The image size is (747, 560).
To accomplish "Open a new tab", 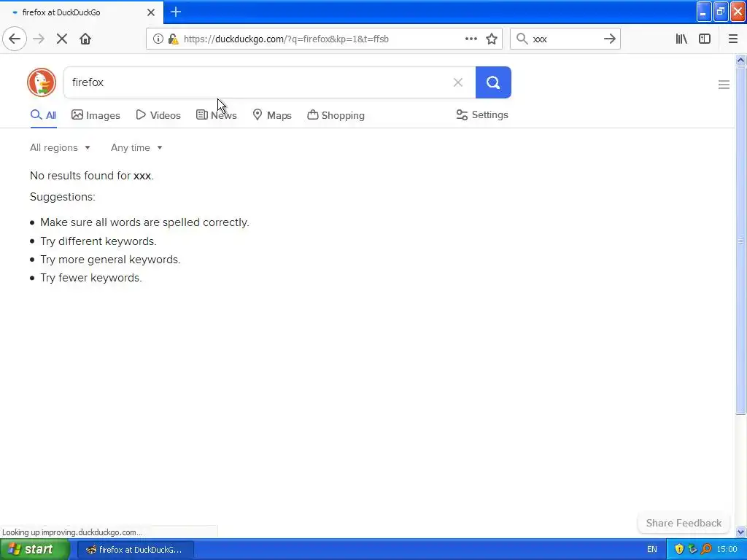I will click(x=176, y=12).
